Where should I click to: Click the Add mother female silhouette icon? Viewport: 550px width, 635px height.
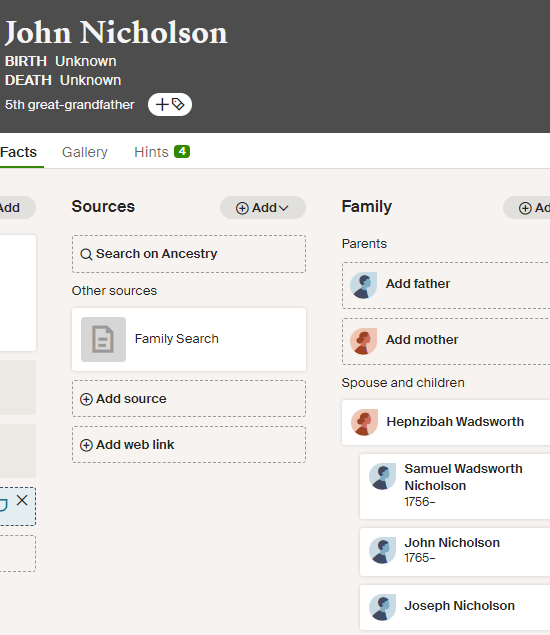(363, 341)
